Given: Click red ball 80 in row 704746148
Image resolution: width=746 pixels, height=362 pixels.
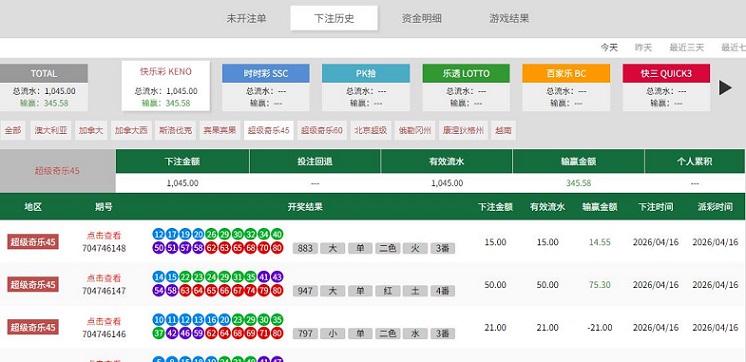Looking at the screenshot, I should coord(277,247).
